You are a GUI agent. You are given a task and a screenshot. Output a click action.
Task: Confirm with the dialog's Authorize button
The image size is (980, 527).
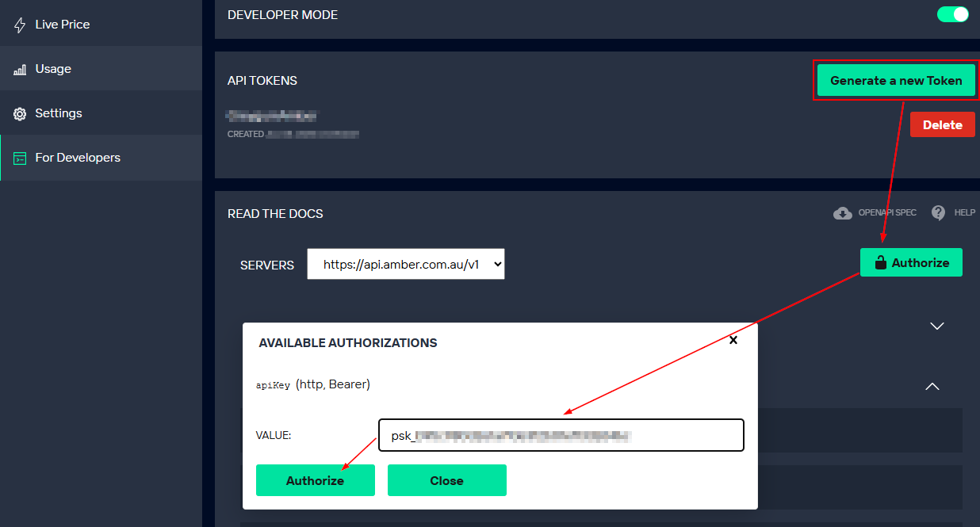315,480
